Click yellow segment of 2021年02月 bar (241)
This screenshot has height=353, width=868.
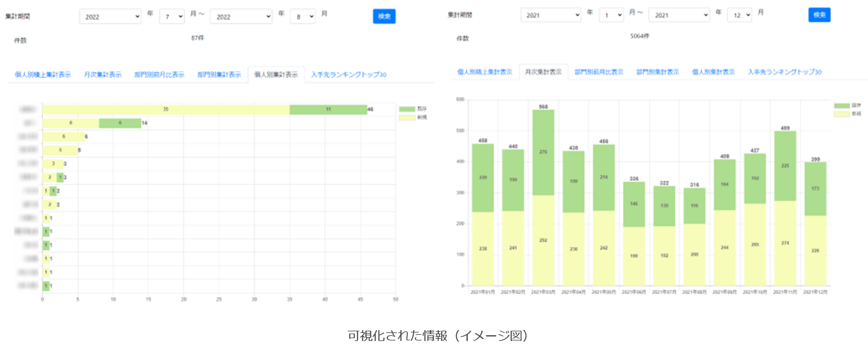[513, 248]
